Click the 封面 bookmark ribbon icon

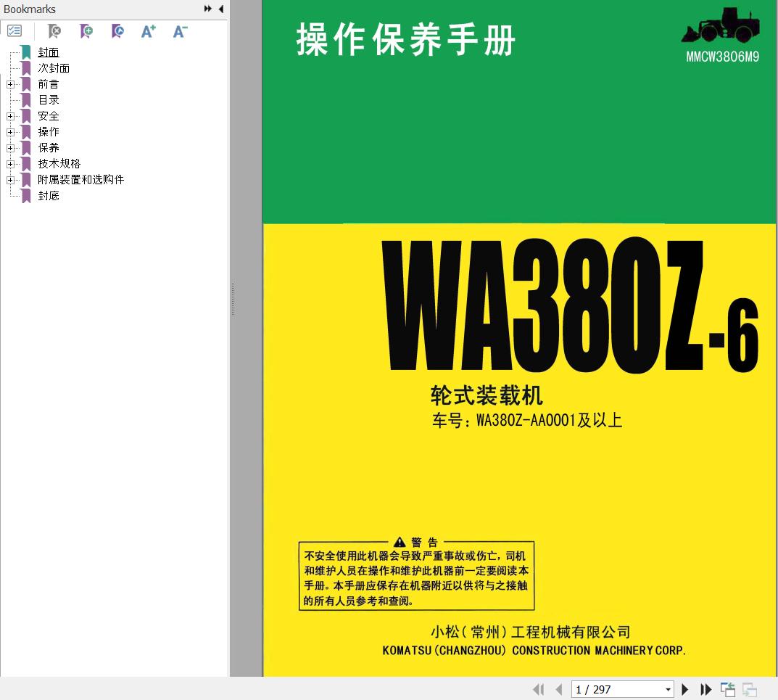point(26,52)
